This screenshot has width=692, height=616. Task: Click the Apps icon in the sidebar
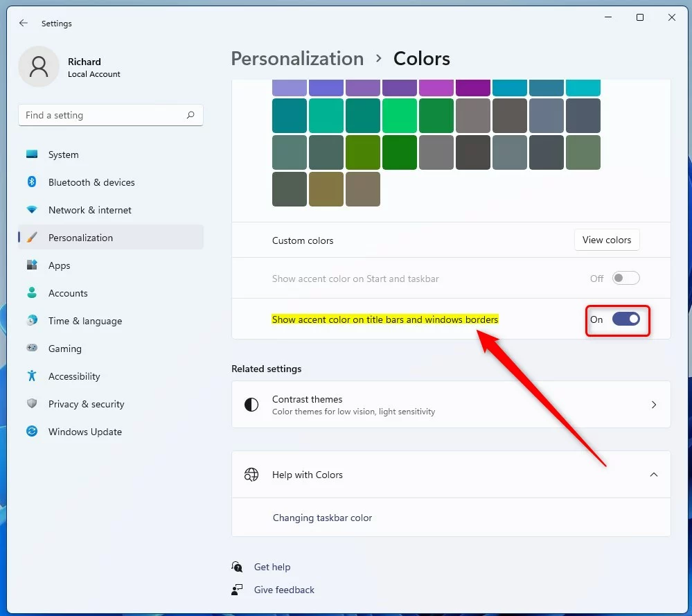point(32,265)
